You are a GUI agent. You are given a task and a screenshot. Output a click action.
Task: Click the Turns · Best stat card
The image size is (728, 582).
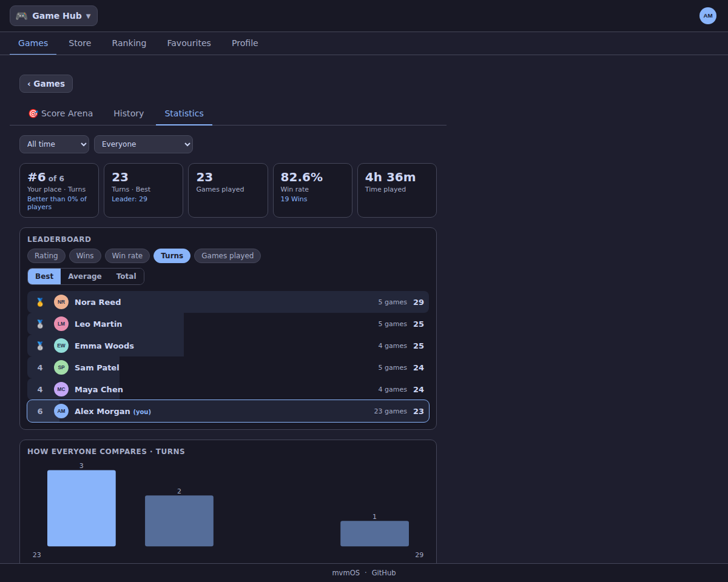(x=143, y=190)
